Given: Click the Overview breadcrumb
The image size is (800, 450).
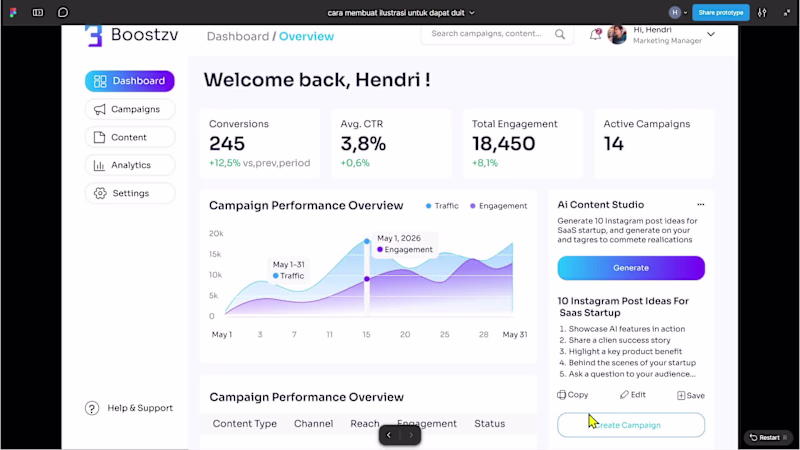Looking at the screenshot, I should 306,36.
